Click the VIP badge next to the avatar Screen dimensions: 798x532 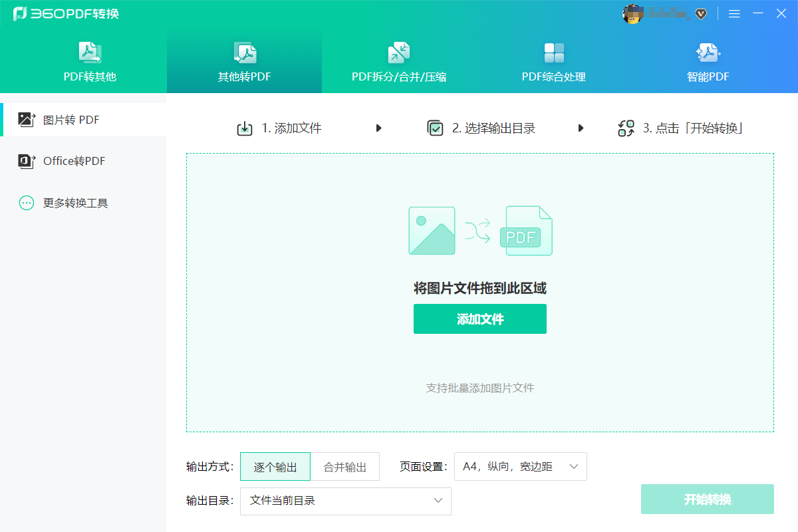tap(701, 13)
